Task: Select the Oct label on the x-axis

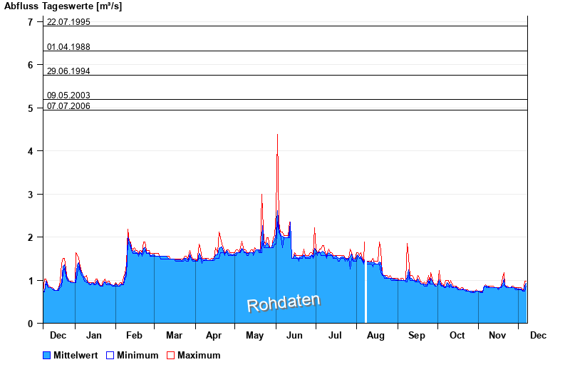Action: [457, 336]
